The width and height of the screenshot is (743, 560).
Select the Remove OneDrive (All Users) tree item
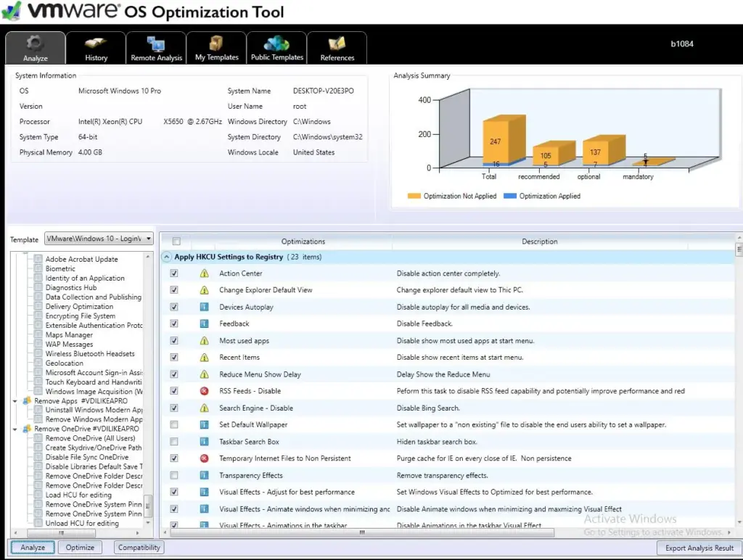tap(90, 438)
